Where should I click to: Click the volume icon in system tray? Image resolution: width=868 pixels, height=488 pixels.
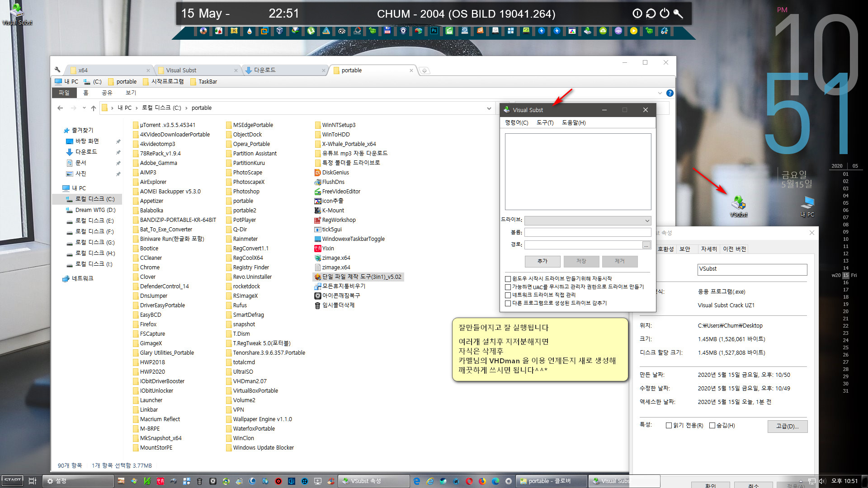point(822,481)
